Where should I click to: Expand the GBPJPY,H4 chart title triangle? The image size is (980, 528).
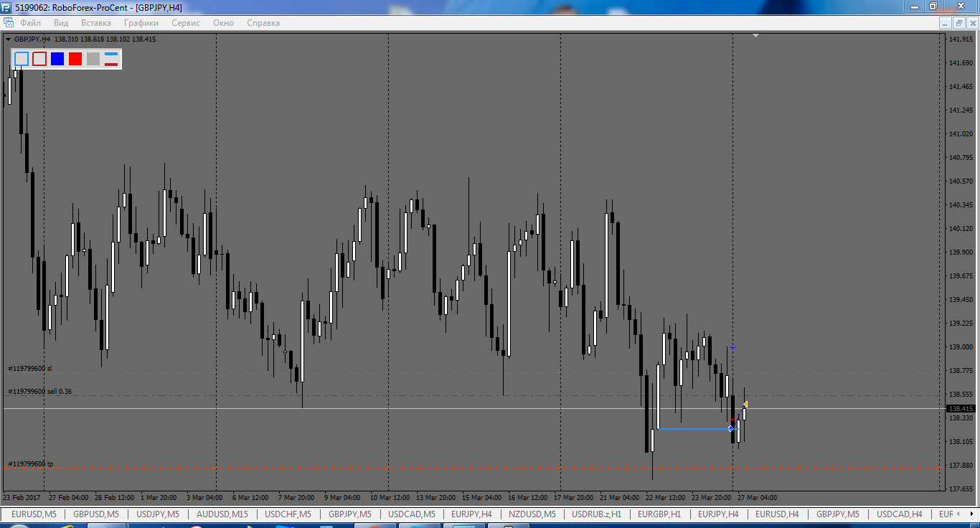pos(8,39)
